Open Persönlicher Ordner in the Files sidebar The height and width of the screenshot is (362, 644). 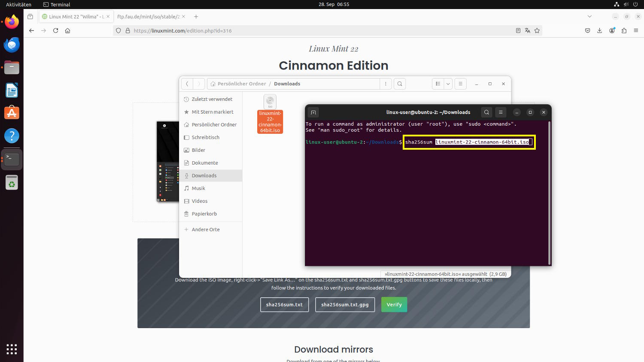pyautogui.click(x=211, y=125)
